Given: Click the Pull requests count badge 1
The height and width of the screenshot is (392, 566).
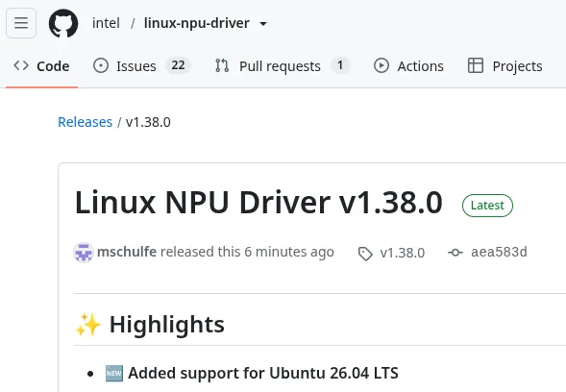Looking at the screenshot, I should [x=340, y=65].
